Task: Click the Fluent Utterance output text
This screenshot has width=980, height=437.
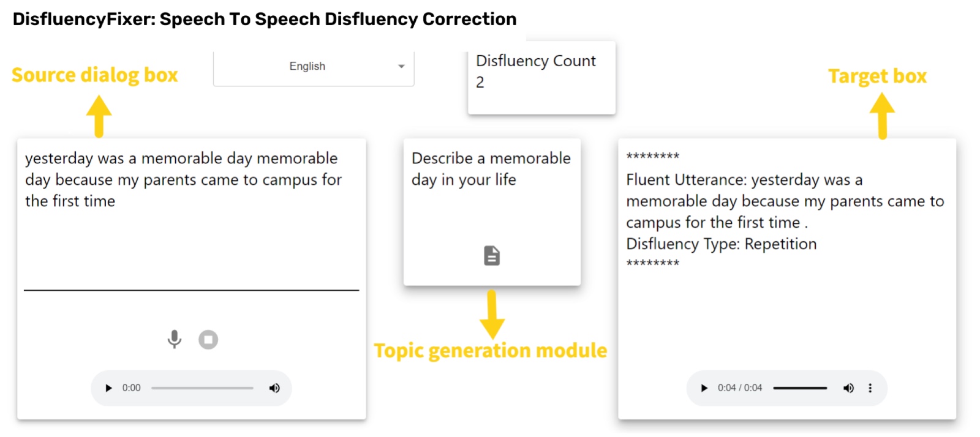Action: coord(785,201)
